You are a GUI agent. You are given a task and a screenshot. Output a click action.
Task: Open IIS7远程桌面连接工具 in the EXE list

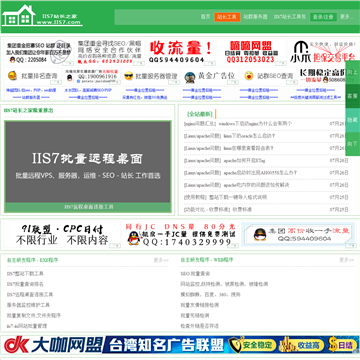pos(30,295)
